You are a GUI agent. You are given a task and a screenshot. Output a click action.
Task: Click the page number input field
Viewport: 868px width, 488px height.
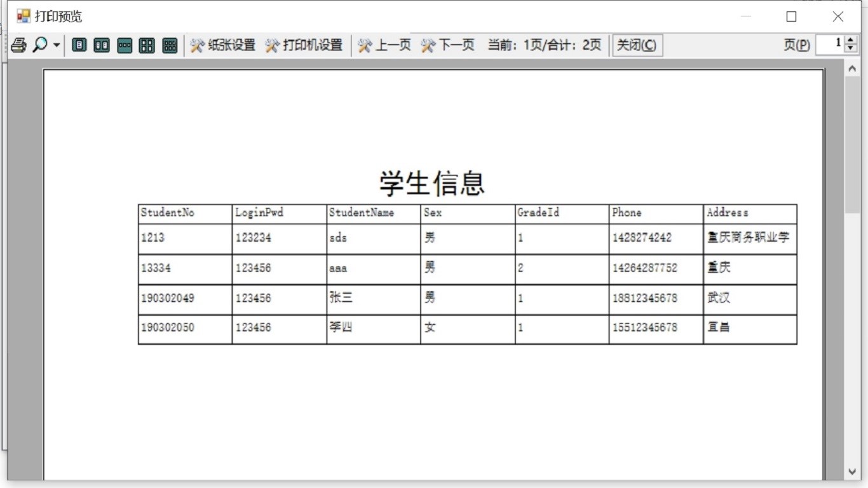(x=830, y=44)
